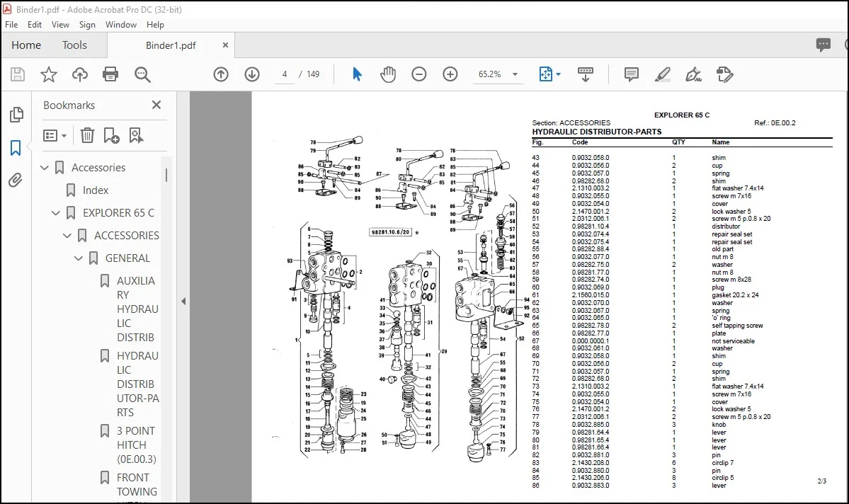849x504 pixels.
Task: Switch to the Tools tab
Action: pyautogui.click(x=74, y=45)
